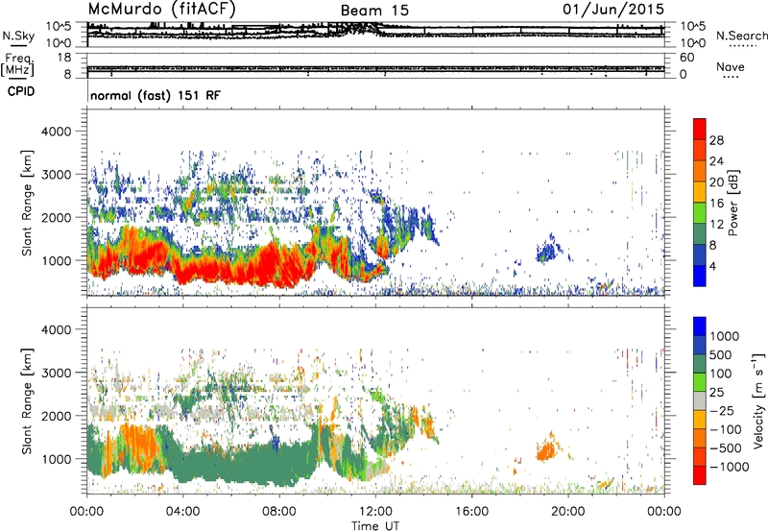The width and height of the screenshot is (768, 532).
Task: Click the red -1000 velocity color swatch
Action: [700, 475]
